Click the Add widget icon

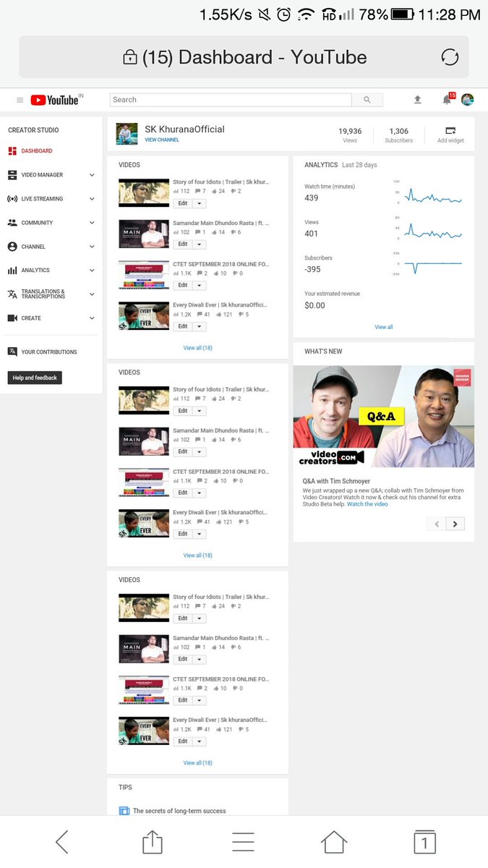[450, 131]
